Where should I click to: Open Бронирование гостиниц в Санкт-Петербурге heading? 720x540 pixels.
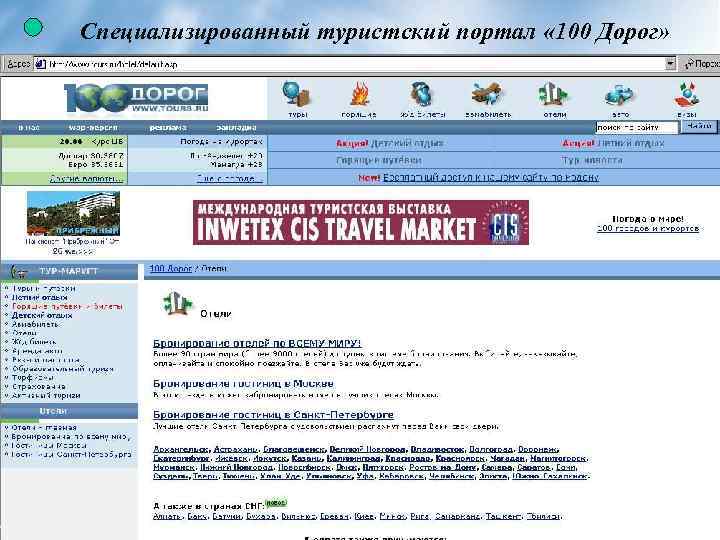point(273,415)
